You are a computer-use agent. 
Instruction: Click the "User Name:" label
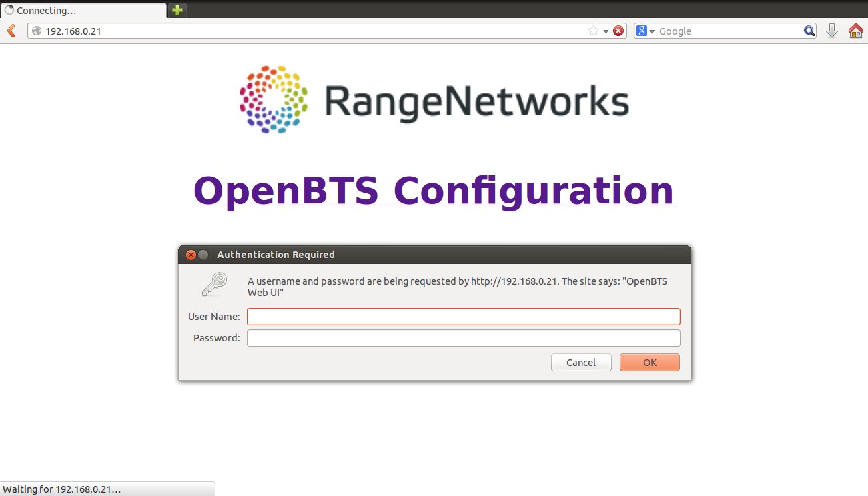click(x=214, y=317)
